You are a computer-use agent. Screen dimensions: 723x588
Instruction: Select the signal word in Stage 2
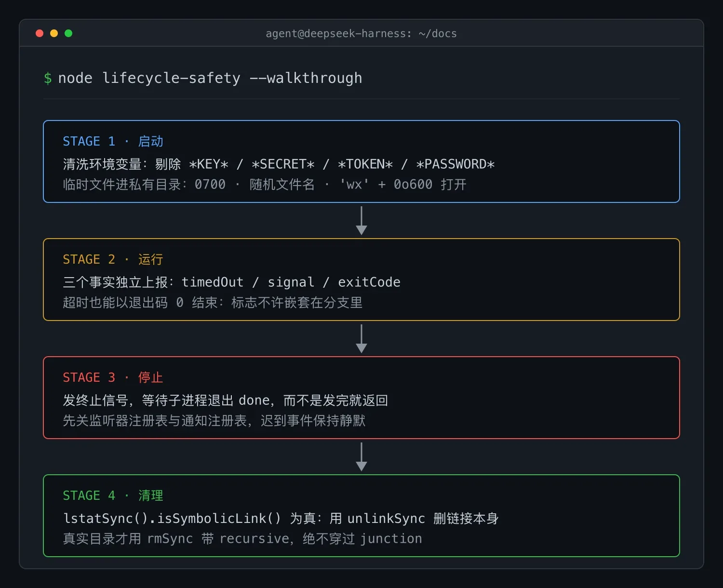pyautogui.click(x=291, y=282)
